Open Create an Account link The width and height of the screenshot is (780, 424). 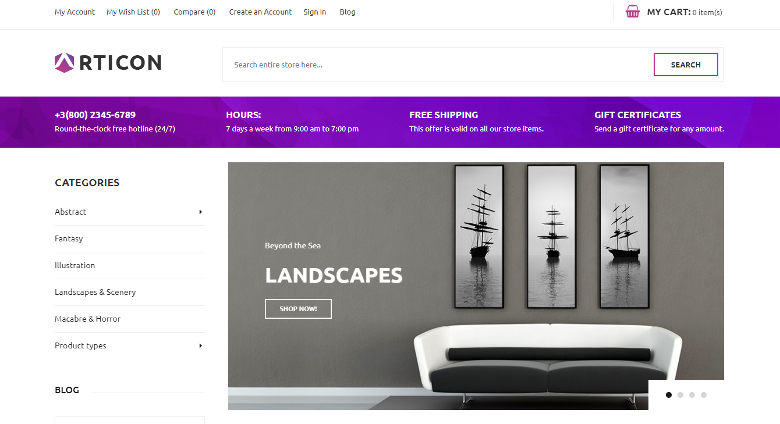click(260, 12)
